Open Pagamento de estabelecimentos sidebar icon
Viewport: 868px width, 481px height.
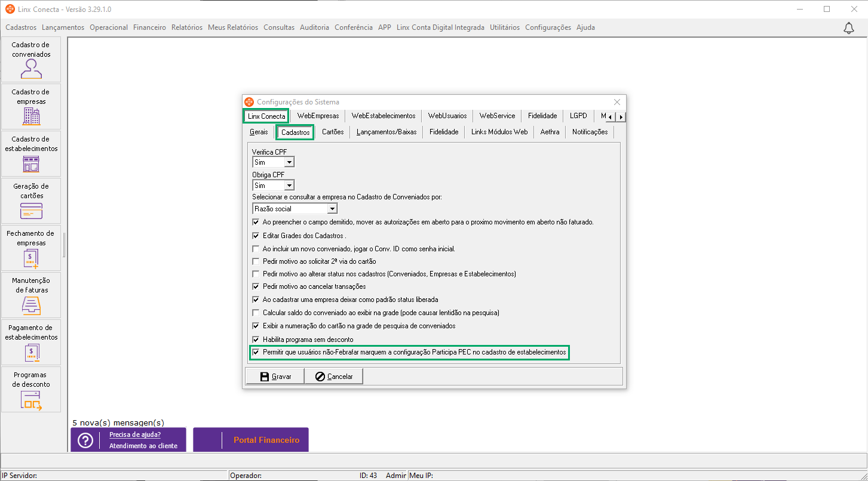click(31, 343)
